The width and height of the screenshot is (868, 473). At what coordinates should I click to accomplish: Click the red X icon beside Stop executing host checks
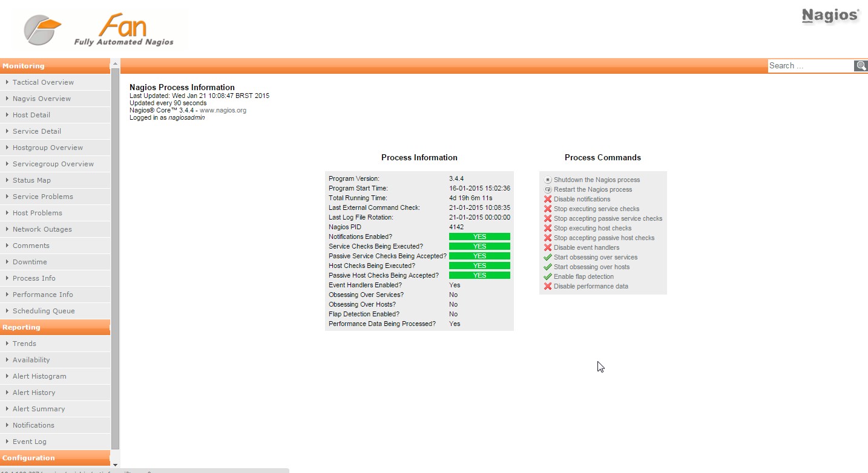point(548,228)
